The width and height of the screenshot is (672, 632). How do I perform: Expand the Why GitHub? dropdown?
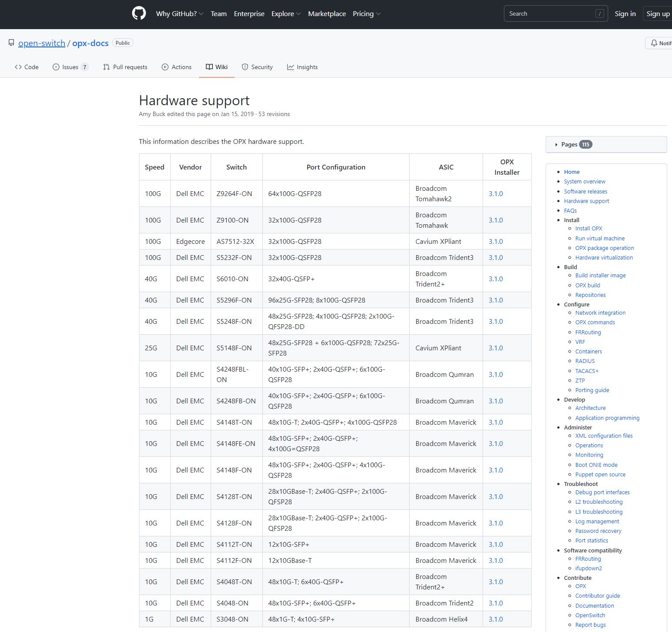[x=179, y=14]
